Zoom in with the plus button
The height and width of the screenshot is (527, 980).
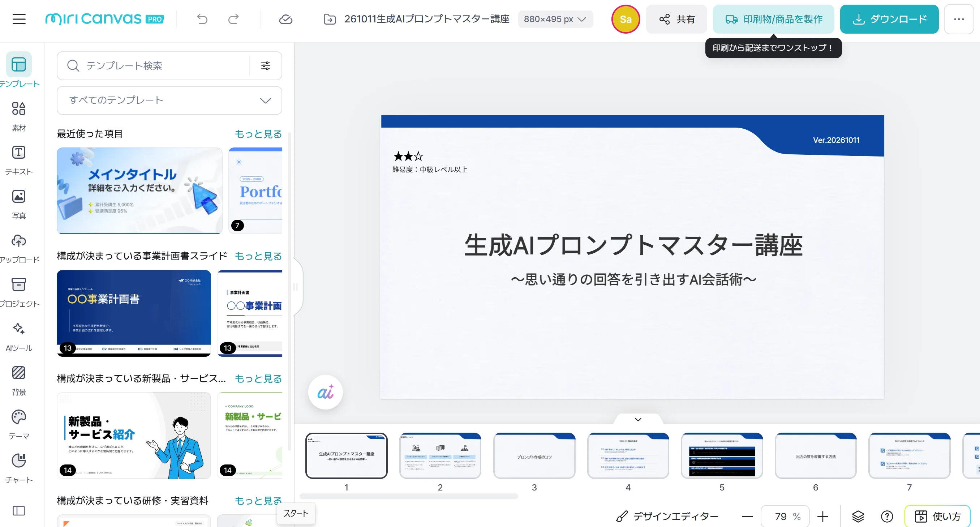coord(822,517)
